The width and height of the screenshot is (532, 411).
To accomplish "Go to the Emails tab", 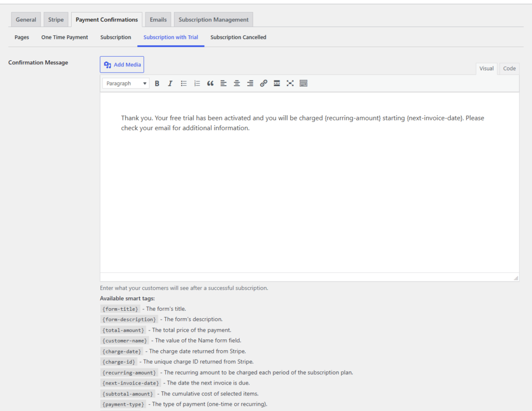I will click(x=158, y=20).
